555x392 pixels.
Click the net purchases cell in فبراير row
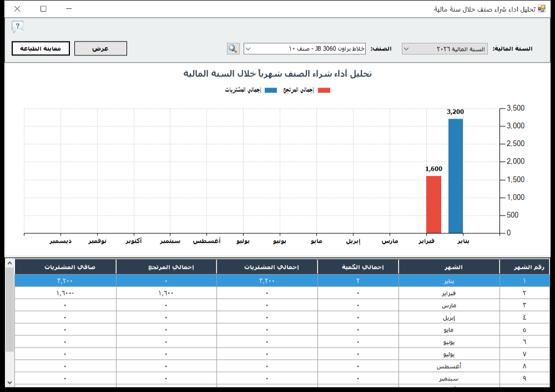[x=65, y=293]
